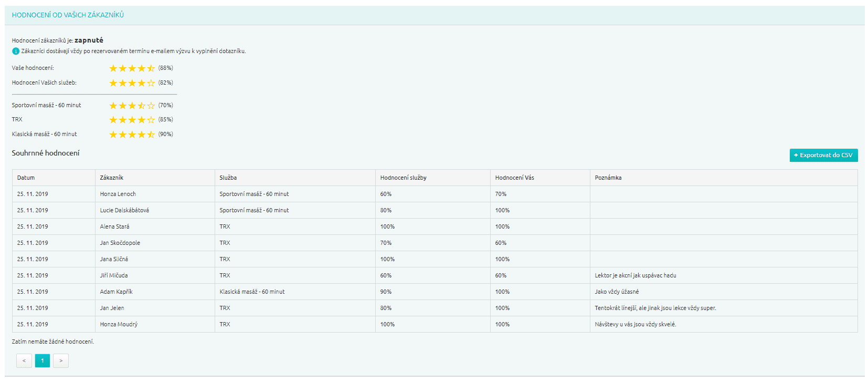868x382 pixels.
Task: Click the info icon beside questionnaire notice
Action: 15,51
